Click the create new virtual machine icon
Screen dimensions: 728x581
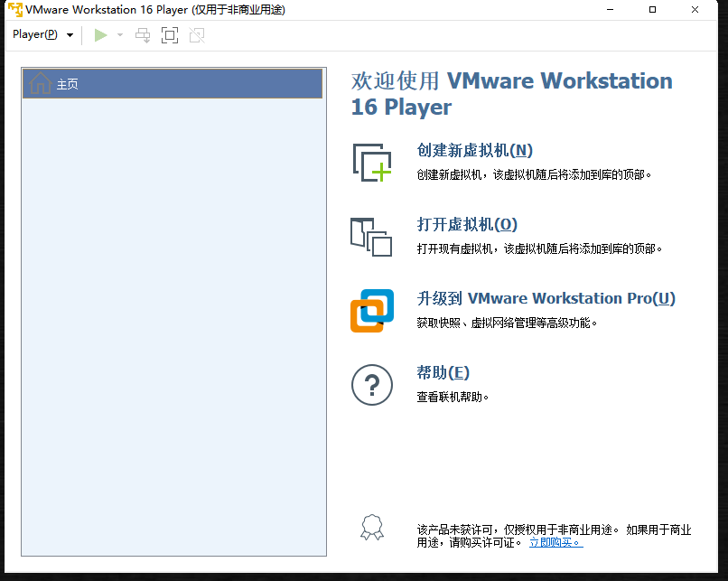[372, 163]
